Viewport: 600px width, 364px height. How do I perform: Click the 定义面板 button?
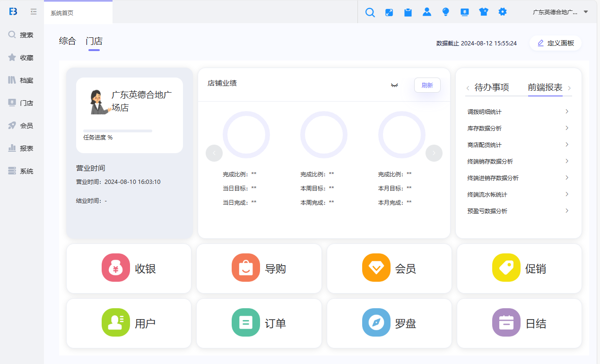pos(556,43)
